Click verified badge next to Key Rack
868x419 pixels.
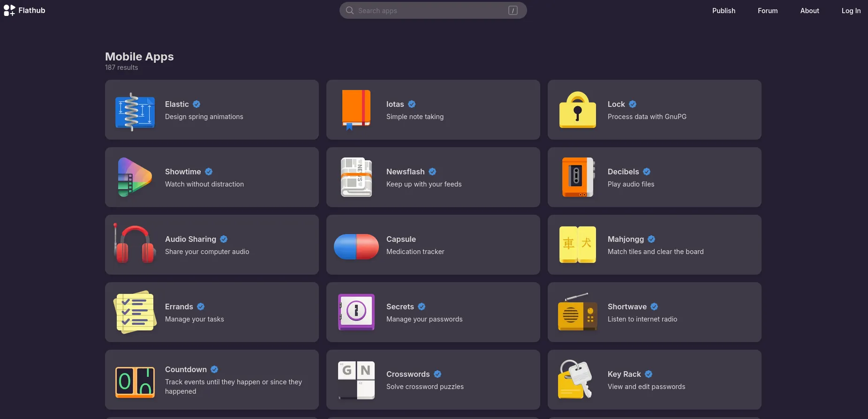pyautogui.click(x=649, y=374)
